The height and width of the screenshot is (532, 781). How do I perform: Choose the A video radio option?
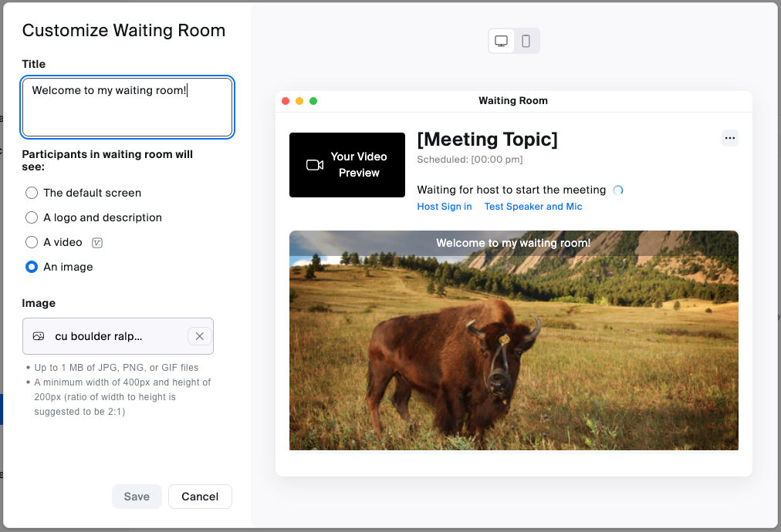click(x=32, y=242)
